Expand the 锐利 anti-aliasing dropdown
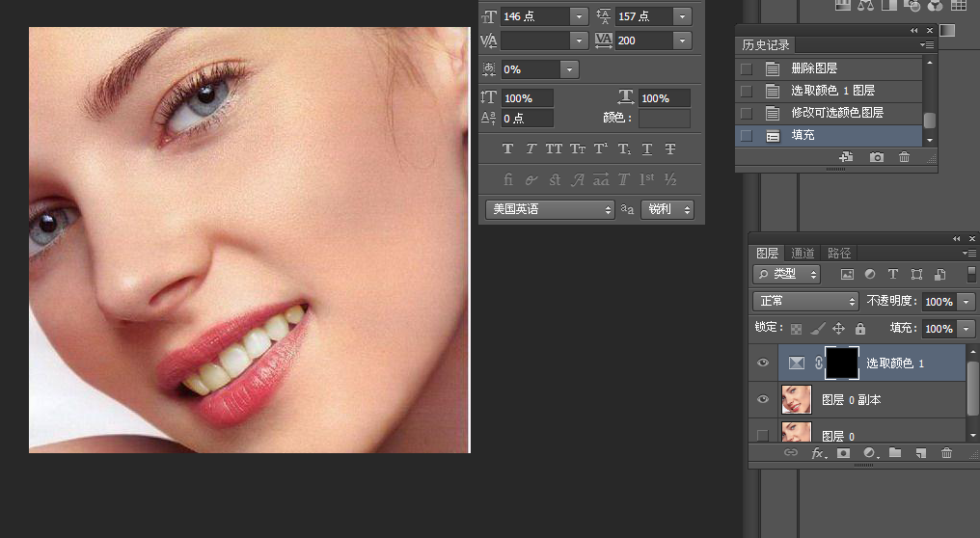This screenshot has width=980, height=538. point(667,209)
